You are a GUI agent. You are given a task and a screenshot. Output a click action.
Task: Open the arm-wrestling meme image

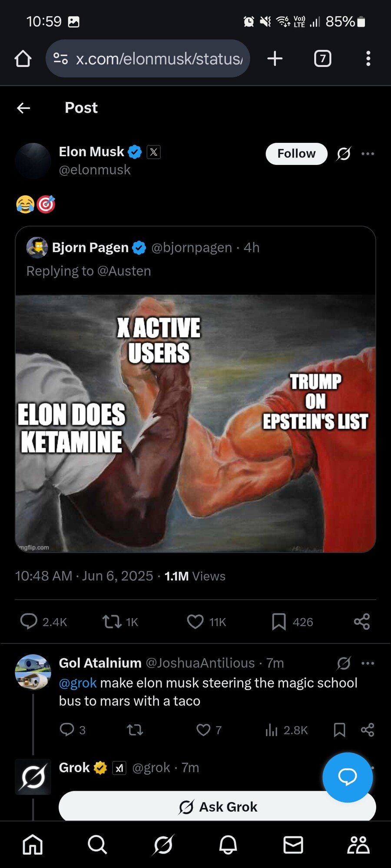click(195, 423)
